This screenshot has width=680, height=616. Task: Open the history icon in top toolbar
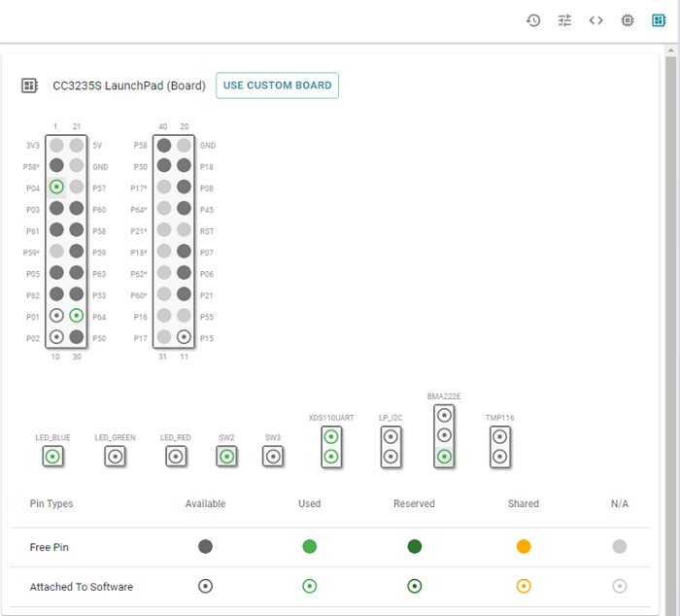point(533,20)
